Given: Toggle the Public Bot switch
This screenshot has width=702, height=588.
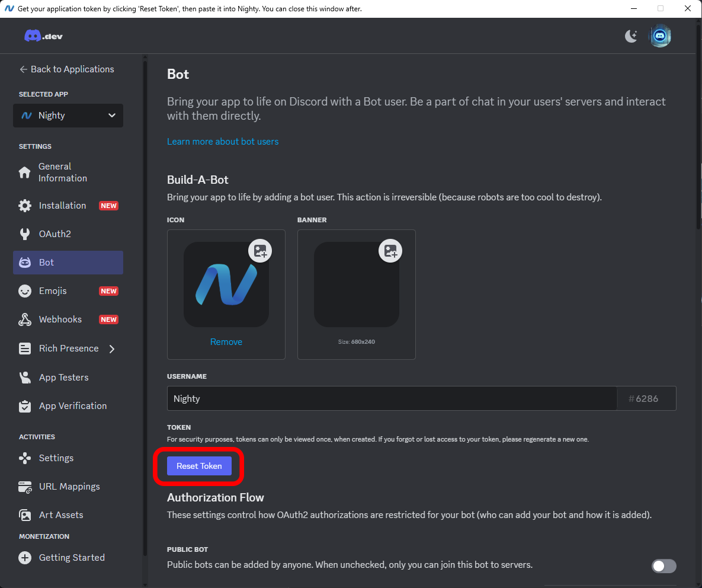Looking at the screenshot, I should 663,566.
